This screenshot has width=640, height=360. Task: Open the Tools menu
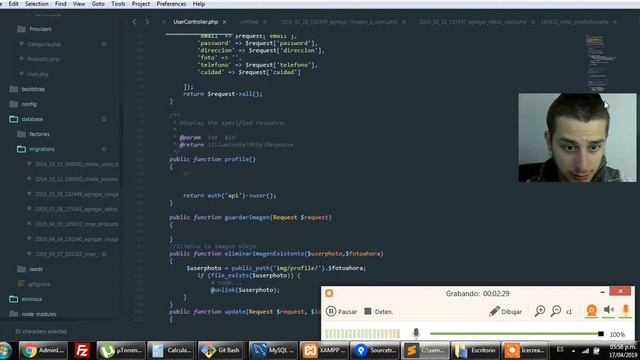[118, 4]
